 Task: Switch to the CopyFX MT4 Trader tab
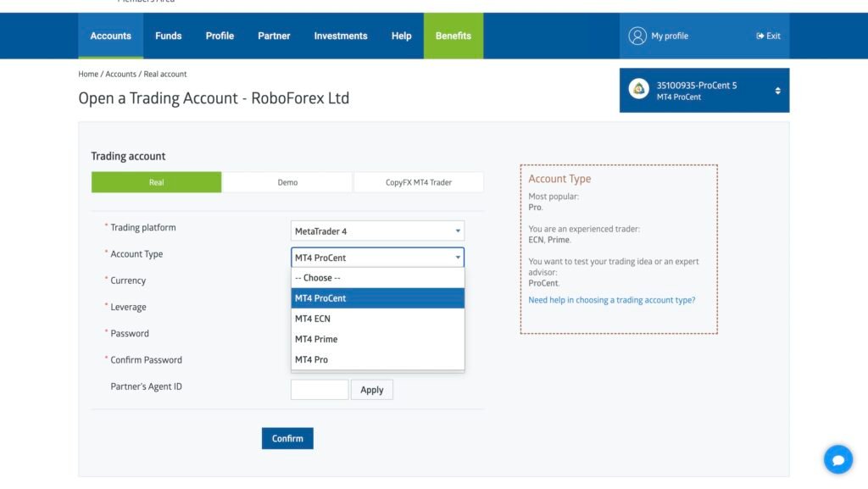pos(419,182)
